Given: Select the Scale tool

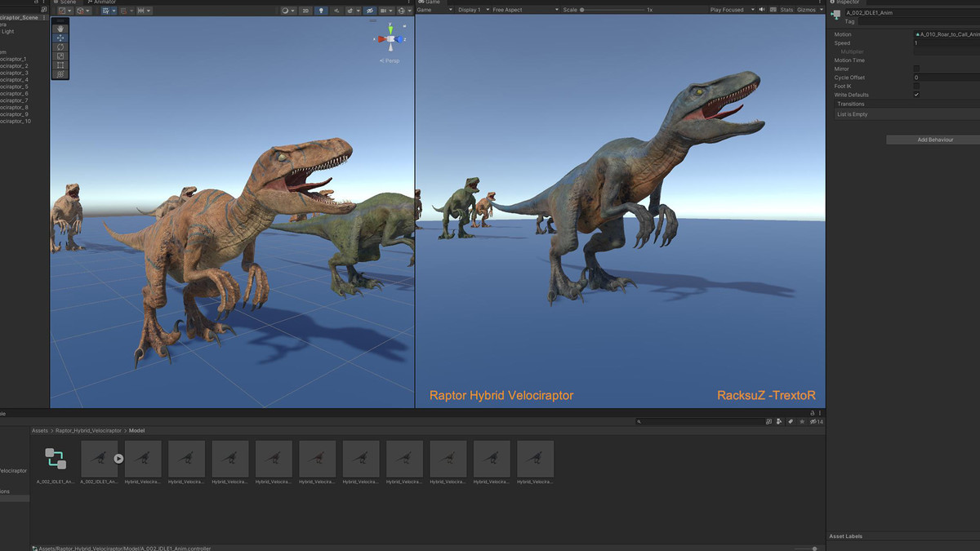Looking at the screenshot, I should [x=60, y=56].
